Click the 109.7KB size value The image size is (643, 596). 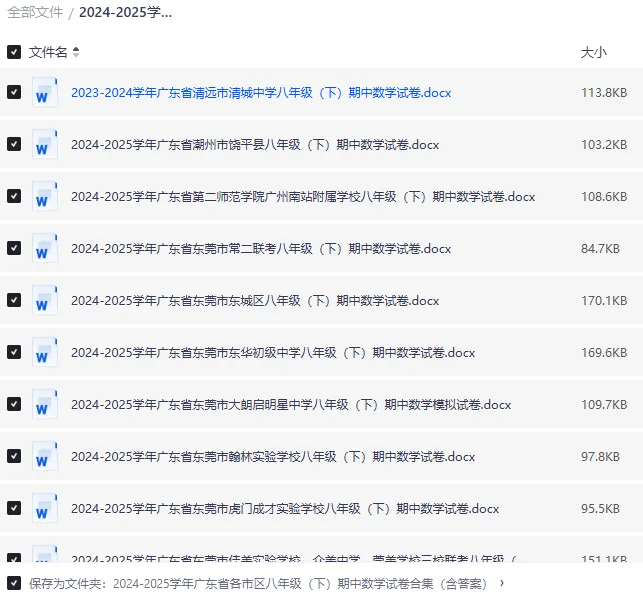604,405
